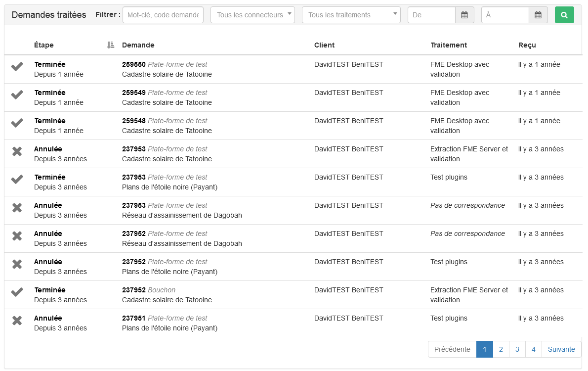Sort by the Demande column header
The height and width of the screenshot is (371, 588).
138,45
